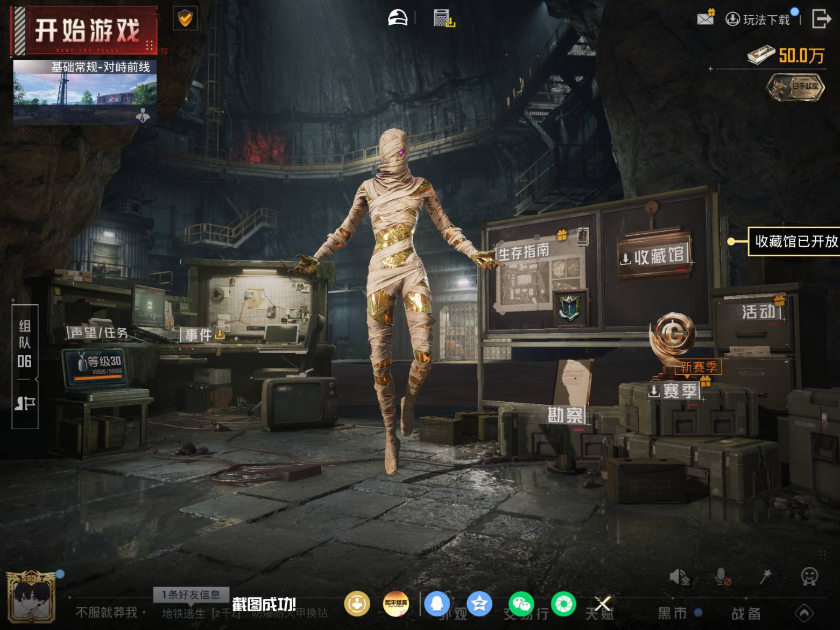Open the 白手起家 dragon badge
This screenshot has height=630, width=840.
796,87
